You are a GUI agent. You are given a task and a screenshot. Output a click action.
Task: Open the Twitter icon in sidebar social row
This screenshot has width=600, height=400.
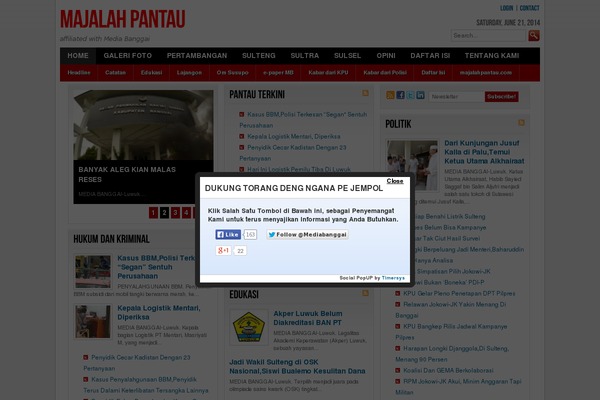(x=410, y=95)
